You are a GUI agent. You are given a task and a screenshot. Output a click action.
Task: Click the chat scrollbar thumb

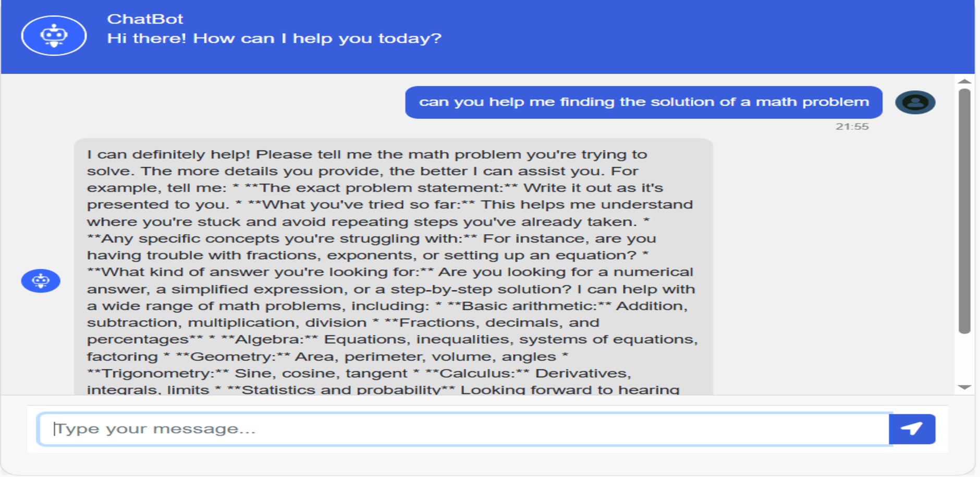(x=964, y=211)
